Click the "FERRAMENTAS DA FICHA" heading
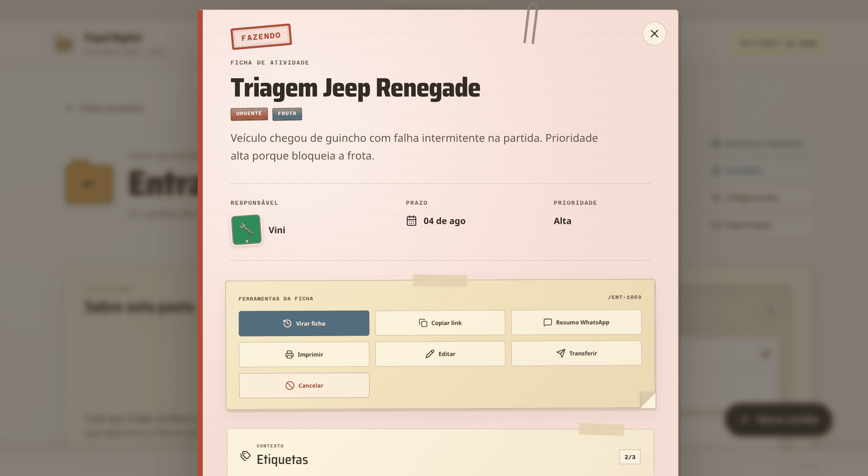This screenshot has height=476, width=868. (x=276, y=298)
